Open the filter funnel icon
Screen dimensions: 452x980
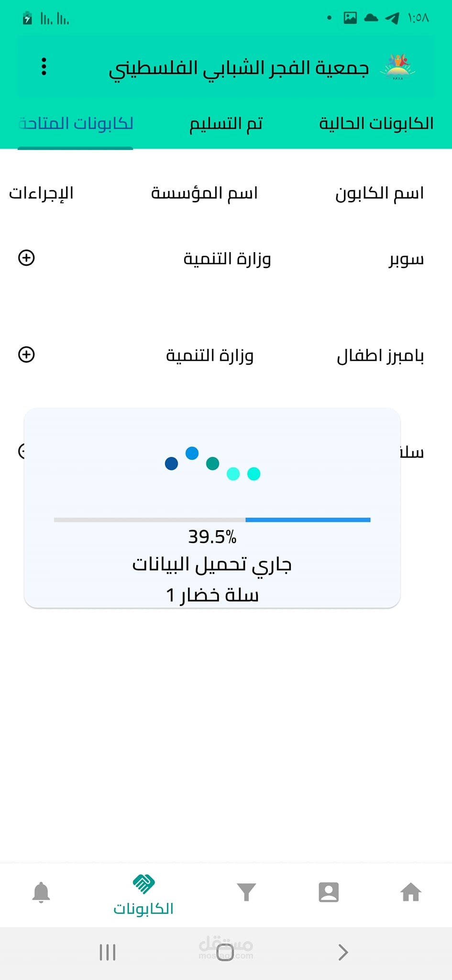(x=246, y=892)
